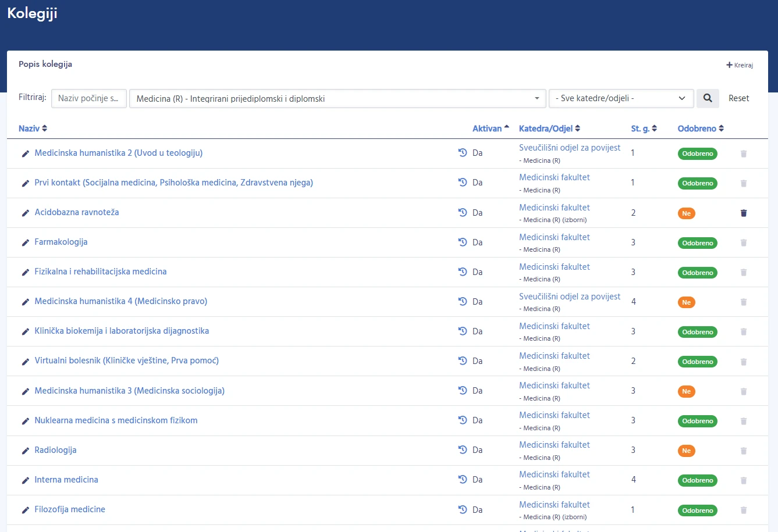778x532 pixels.
Task: Focus the Naziv počinje s... filter field
Action: pos(89,99)
